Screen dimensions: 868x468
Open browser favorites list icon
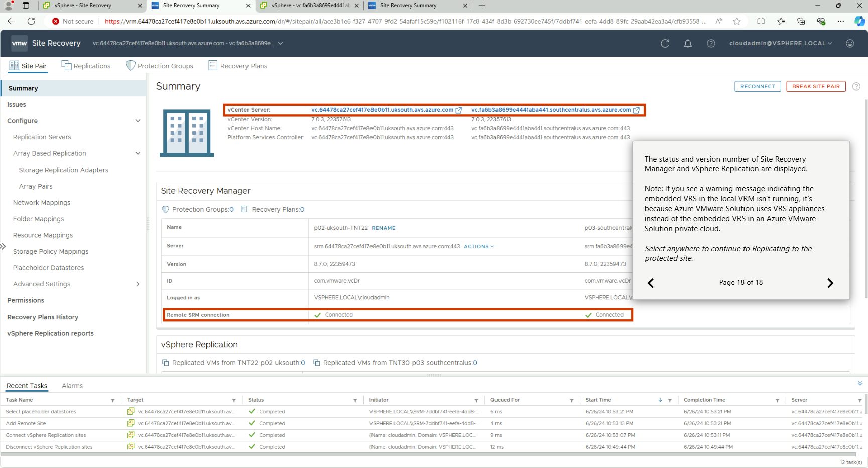781,21
